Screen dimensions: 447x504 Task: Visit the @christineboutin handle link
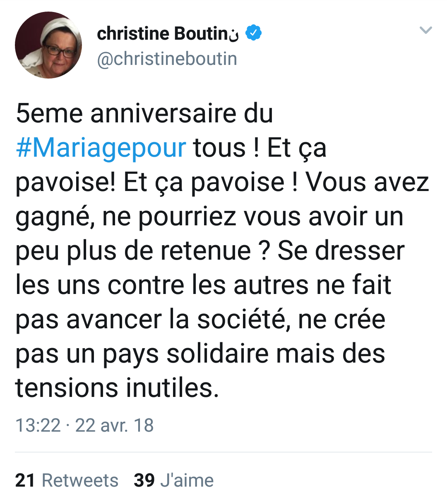point(167,59)
